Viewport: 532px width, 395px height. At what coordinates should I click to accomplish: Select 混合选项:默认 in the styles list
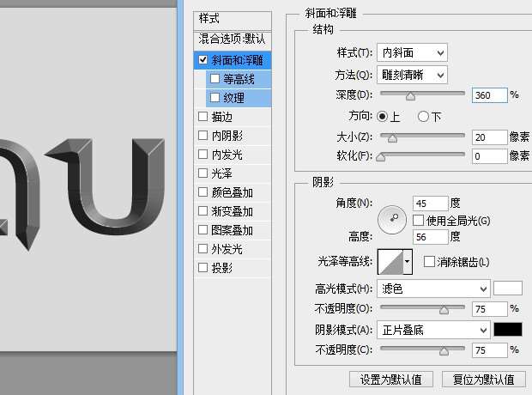point(233,39)
